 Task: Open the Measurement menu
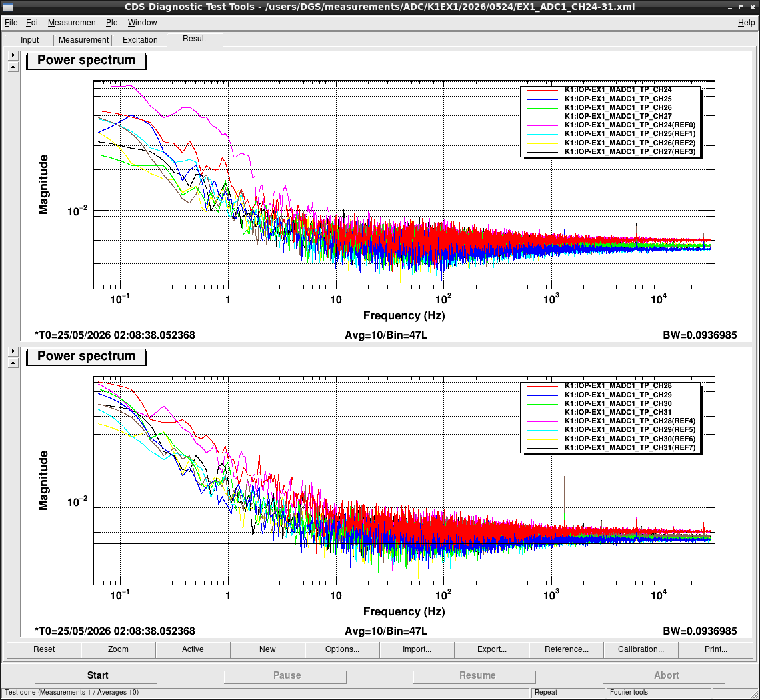73,23
